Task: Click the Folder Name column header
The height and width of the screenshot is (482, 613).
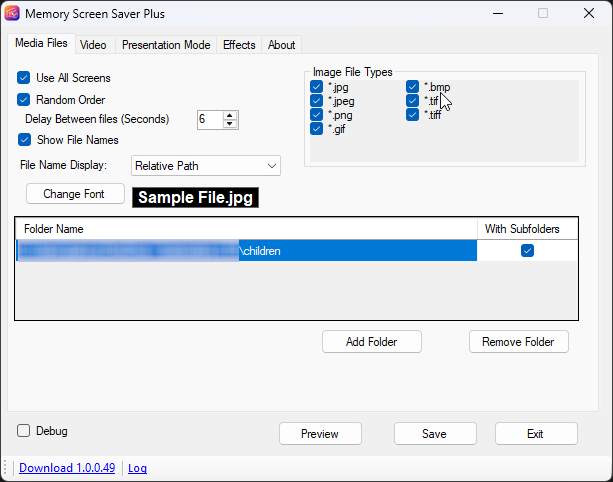Action: [246, 229]
